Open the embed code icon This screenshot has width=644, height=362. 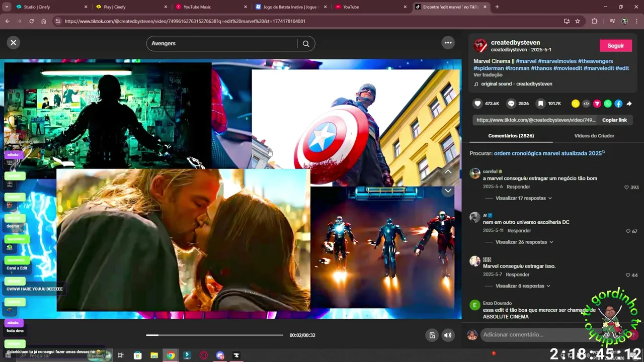coord(586,104)
